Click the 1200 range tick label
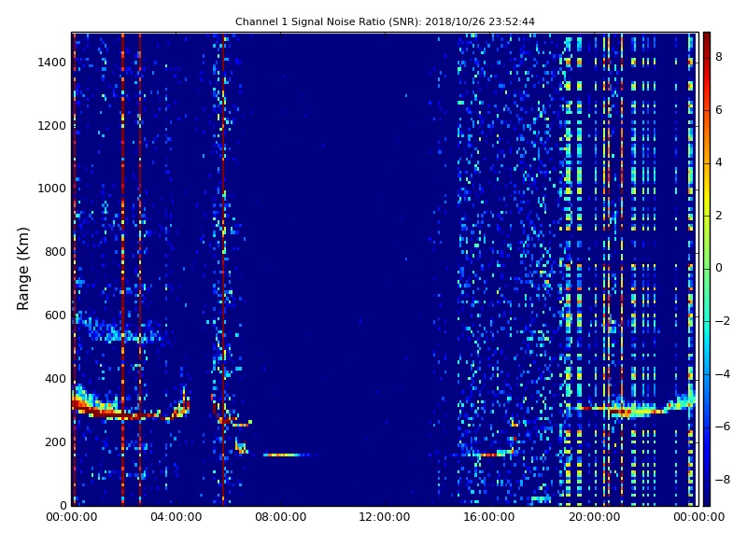The image size is (747, 560). click(x=52, y=126)
